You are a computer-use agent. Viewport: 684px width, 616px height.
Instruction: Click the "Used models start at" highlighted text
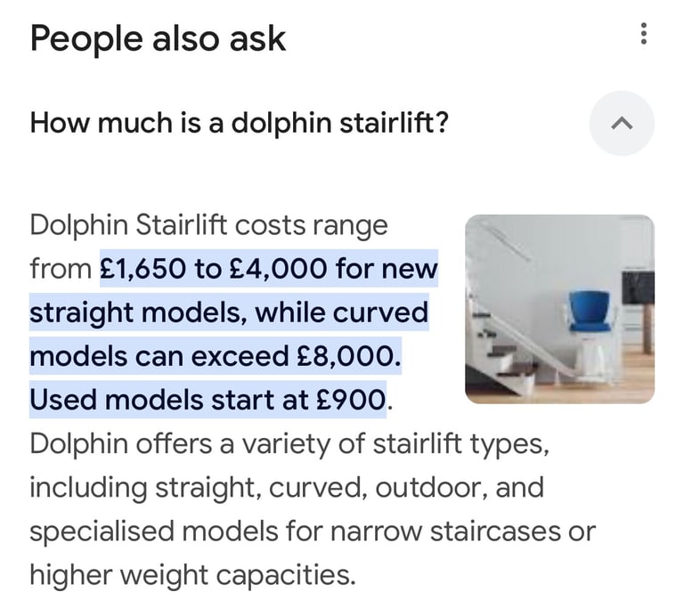click(168, 400)
